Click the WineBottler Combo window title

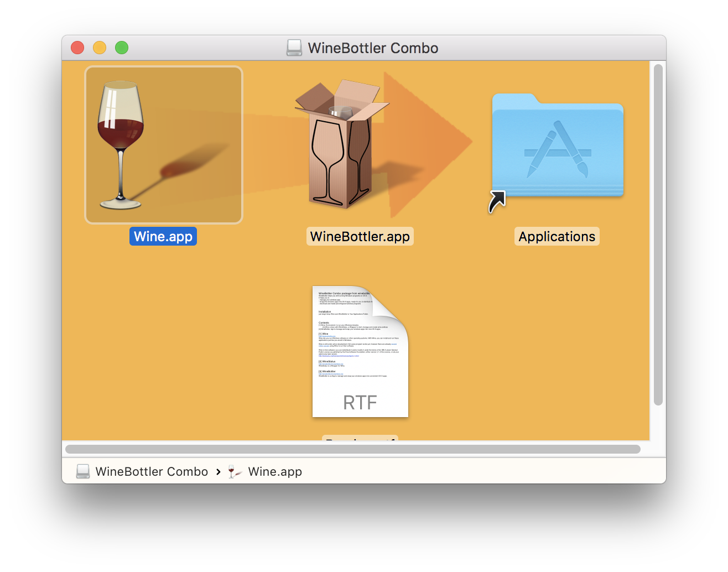(373, 48)
